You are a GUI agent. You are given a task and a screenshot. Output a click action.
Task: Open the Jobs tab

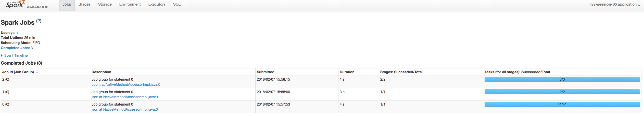click(67, 4)
